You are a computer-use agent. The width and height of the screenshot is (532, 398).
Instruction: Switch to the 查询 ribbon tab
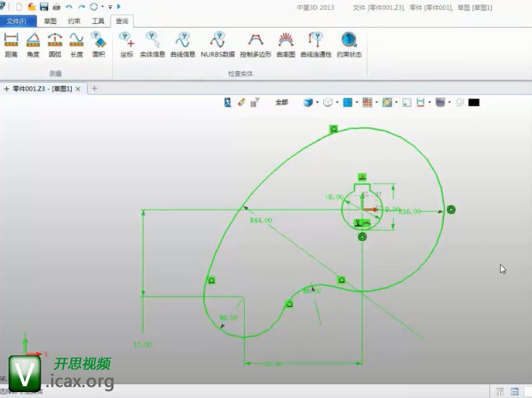(x=122, y=21)
